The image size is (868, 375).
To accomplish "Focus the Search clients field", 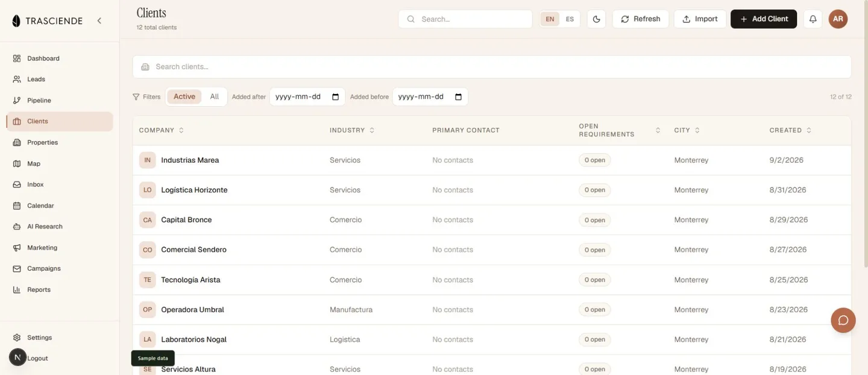I will [492, 67].
